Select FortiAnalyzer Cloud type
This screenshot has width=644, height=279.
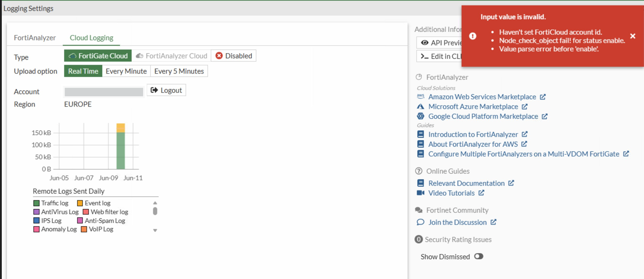pyautogui.click(x=171, y=56)
